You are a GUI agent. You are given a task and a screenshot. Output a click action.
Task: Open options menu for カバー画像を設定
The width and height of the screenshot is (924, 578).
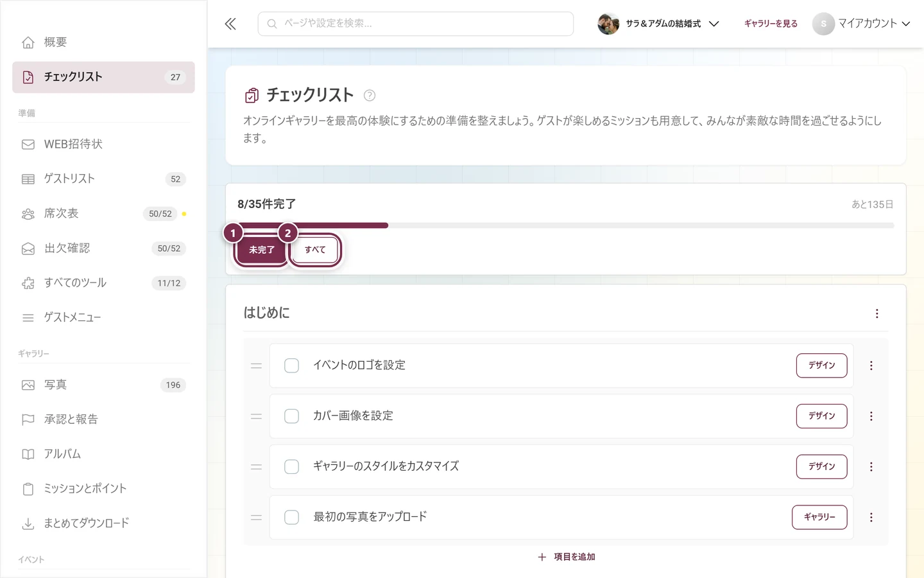(871, 416)
